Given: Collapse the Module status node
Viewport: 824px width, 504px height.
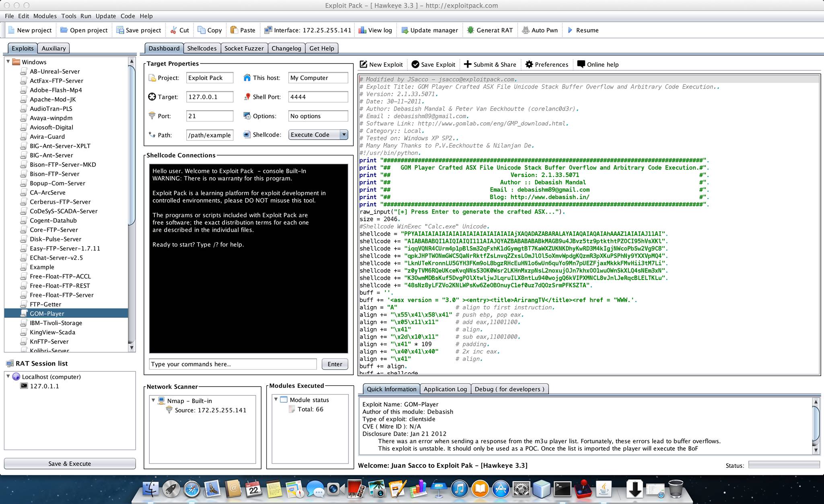Looking at the screenshot, I should pyautogui.click(x=276, y=399).
